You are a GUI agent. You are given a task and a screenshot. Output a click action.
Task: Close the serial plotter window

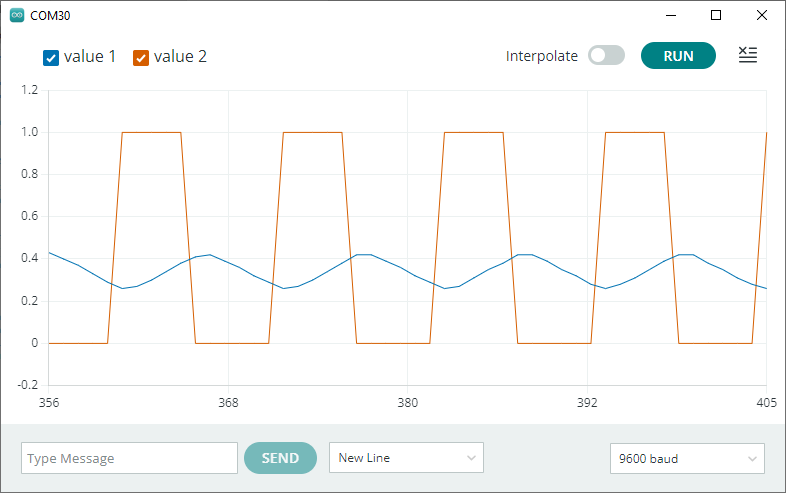coord(761,16)
